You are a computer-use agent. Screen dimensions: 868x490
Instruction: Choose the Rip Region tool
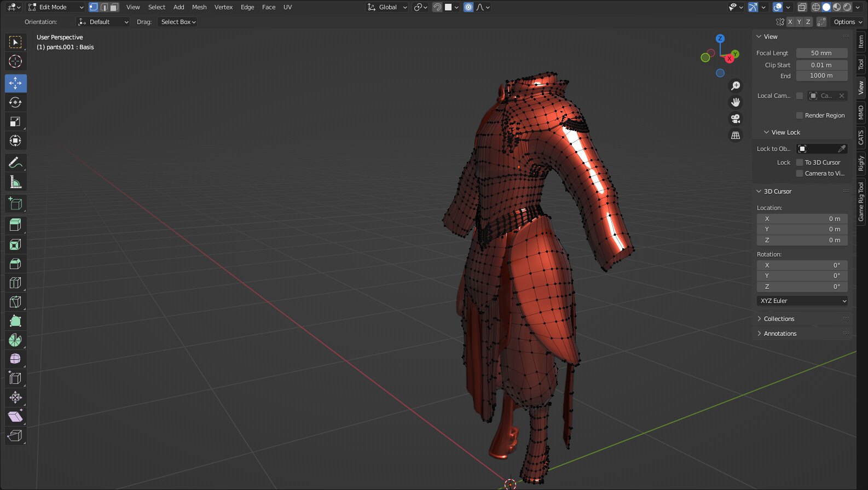pyautogui.click(x=15, y=436)
